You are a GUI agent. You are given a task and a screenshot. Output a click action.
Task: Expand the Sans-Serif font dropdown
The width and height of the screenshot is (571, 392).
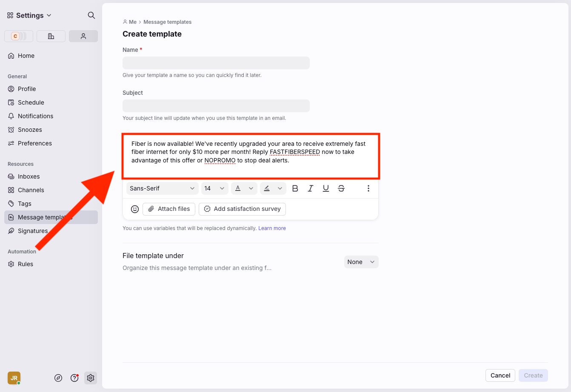click(x=162, y=188)
